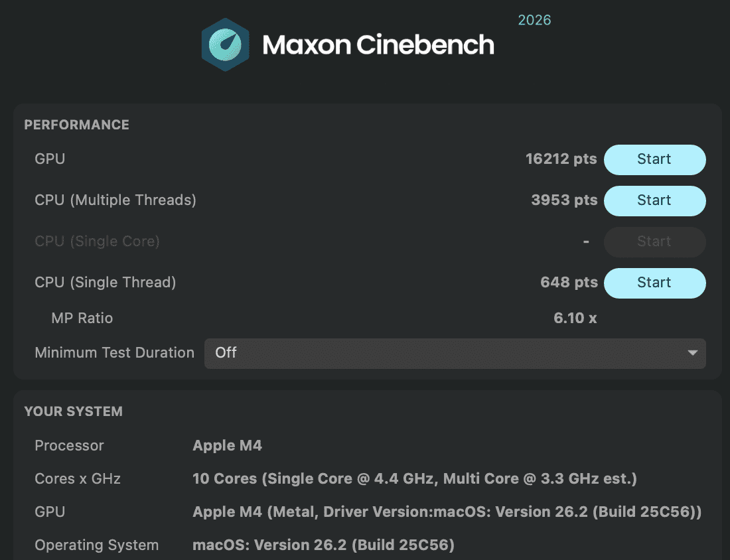The image size is (730, 560).
Task: Click the Processor label
Action: pyautogui.click(x=70, y=445)
